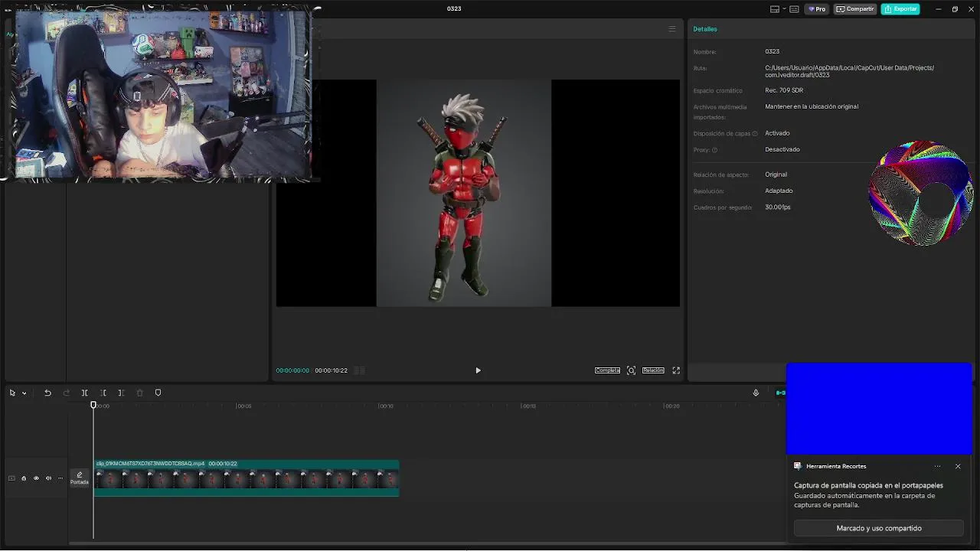Open the Detalles tab
Screen dimensions: 980x551
705,29
